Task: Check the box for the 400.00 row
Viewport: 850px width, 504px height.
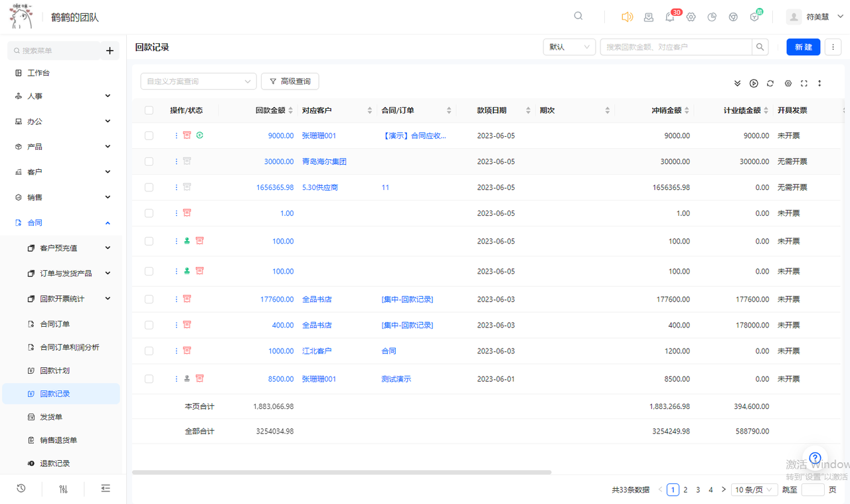Action: click(x=149, y=325)
